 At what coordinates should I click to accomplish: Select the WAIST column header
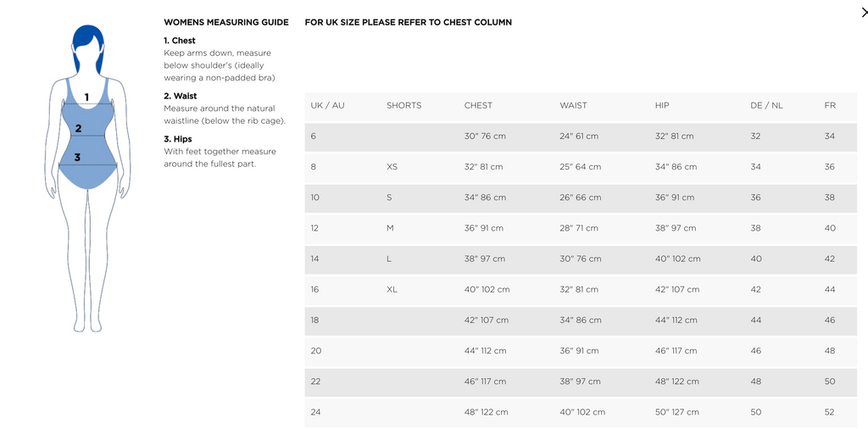point(573,105)
